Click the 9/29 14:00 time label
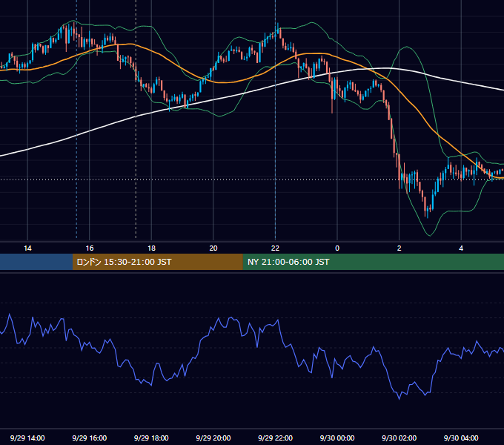The width and height of the screenshot is (504, 445). [27, 438]
